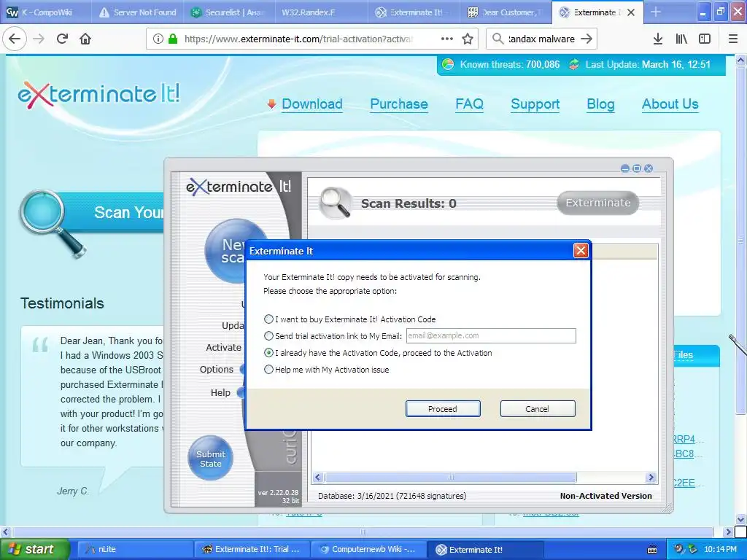Submit search with arrow next to search box
Image resolution: width=747 pixels, height=560 pixels.
[587, 39]
